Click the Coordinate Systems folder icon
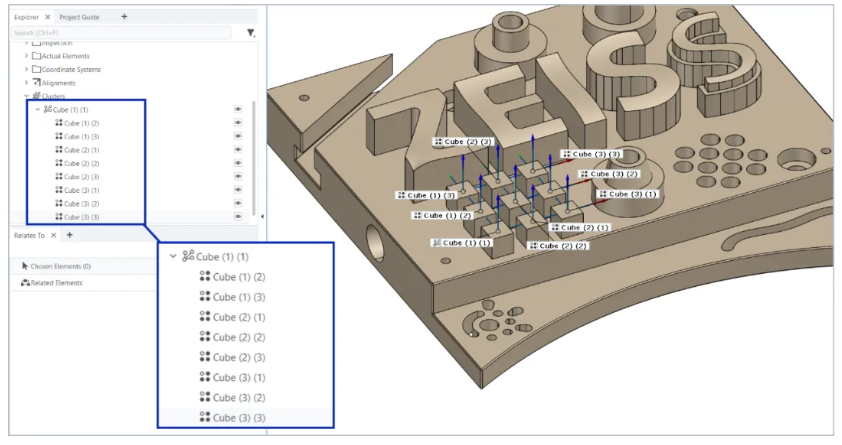This screenshot has height=445, width=842. click(37, 69)
